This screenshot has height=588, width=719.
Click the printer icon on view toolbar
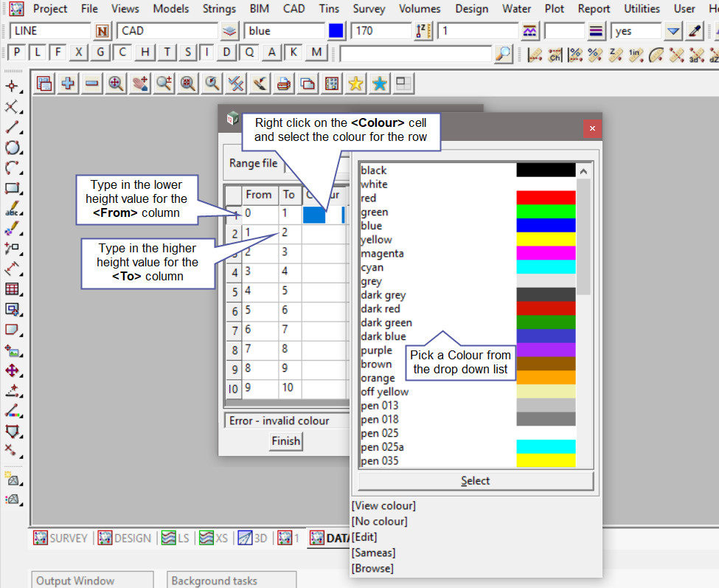point(283,84)
